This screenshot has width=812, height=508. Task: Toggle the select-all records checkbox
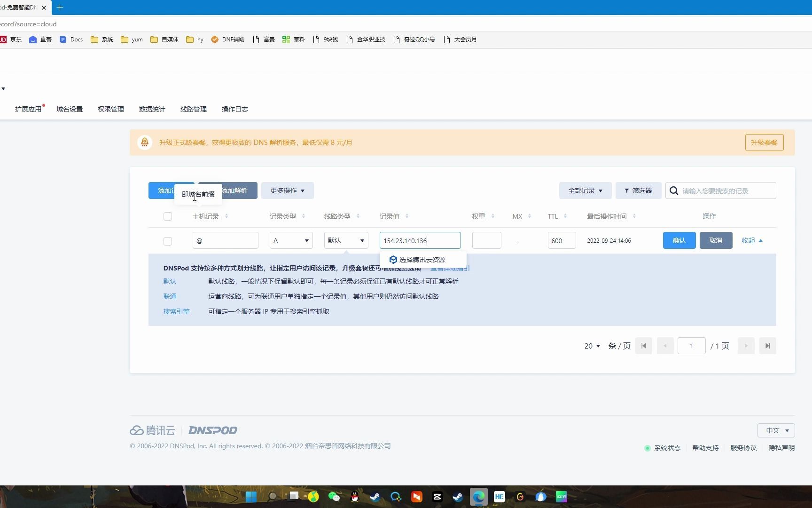click(168, 216)
